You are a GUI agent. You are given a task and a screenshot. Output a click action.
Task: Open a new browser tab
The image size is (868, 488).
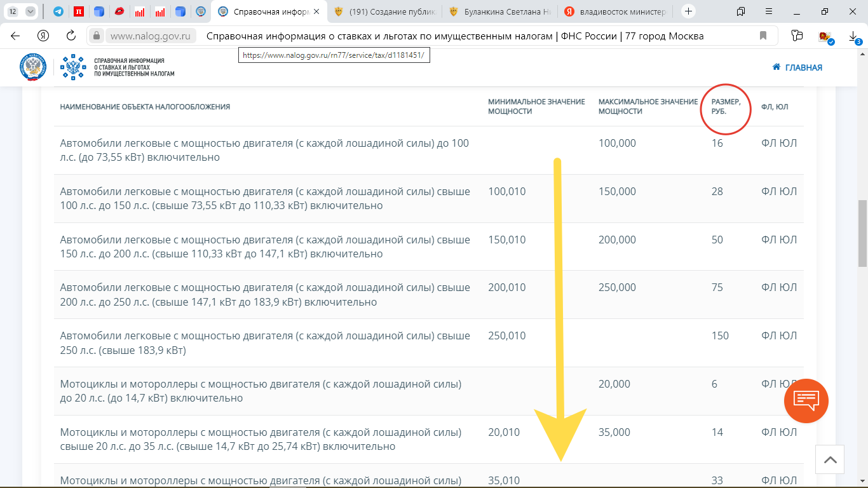688,11
